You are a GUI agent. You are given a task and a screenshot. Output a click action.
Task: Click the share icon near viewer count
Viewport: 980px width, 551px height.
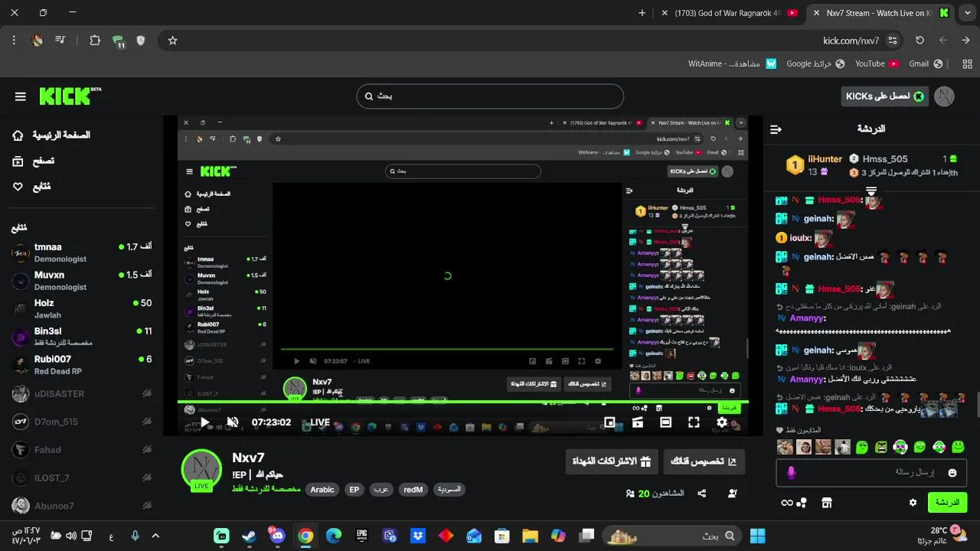702,494
